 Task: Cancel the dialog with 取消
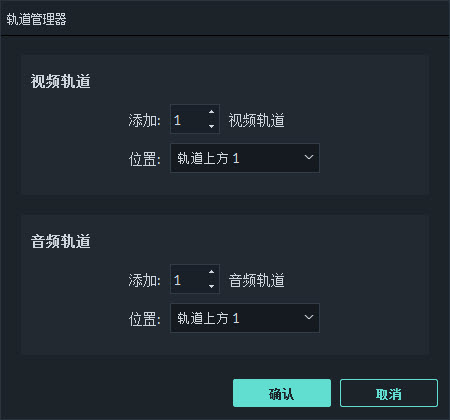[x=389, y=393]
